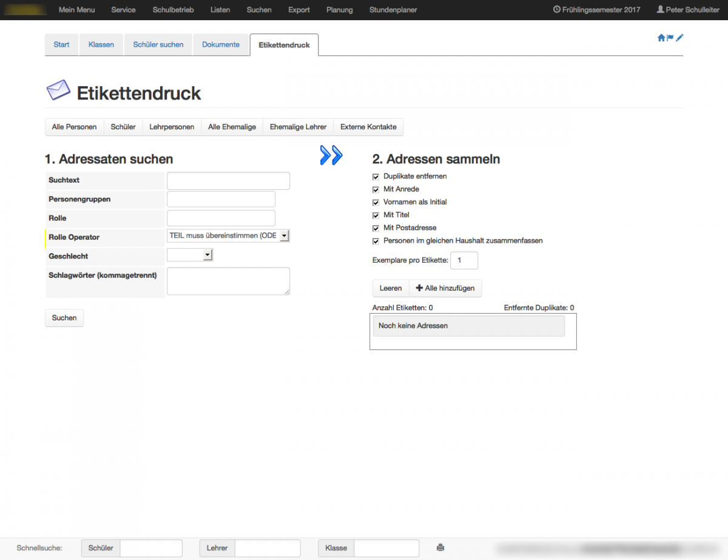Viewport: 728px width, 560px height.
Task: Disable the Mit Postadresse checkbox
Action: (x=376, y=228)
